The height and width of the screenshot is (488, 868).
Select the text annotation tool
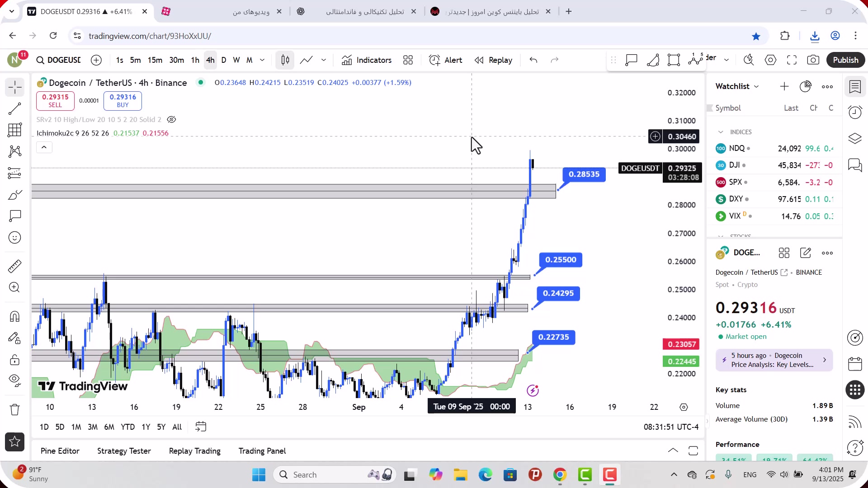pos(15,216)
